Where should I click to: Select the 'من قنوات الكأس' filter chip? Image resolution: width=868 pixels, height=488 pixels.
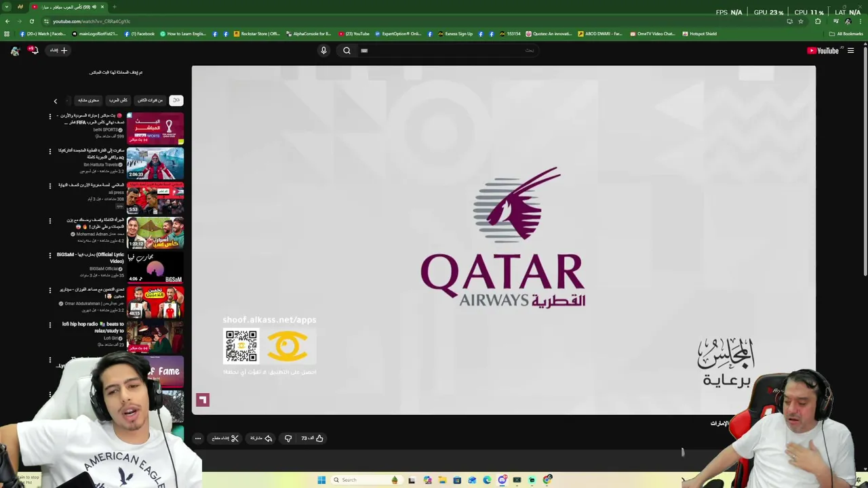[x=151, y=100]
